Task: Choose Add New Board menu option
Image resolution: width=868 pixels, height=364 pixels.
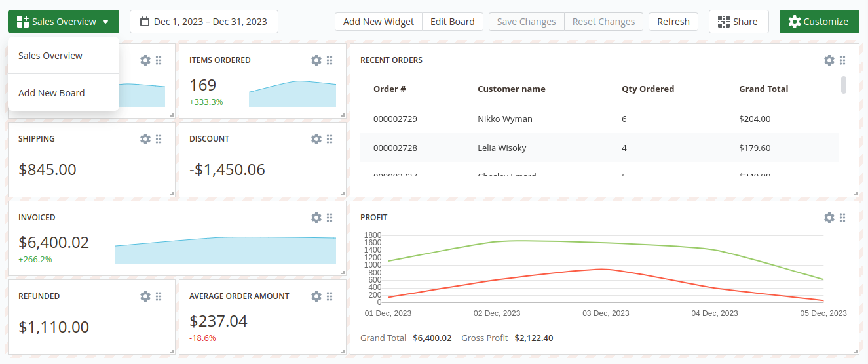Action: tap(52, 93)
